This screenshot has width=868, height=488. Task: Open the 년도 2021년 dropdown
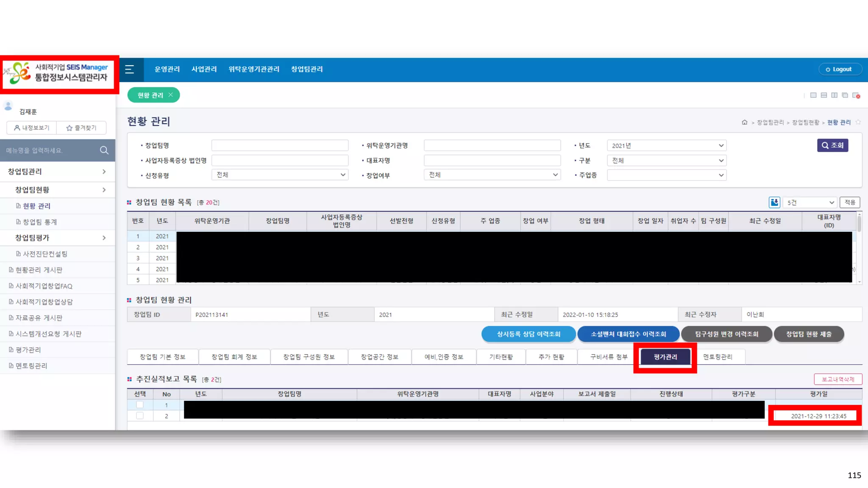point(666,146)
